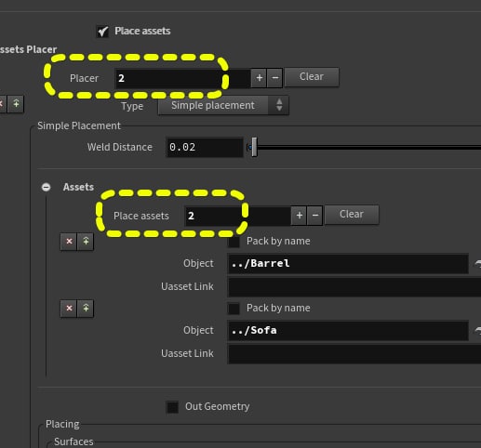Open the Type dropdown Simple placement
The image size is (481, 448).
coord(223,105)
